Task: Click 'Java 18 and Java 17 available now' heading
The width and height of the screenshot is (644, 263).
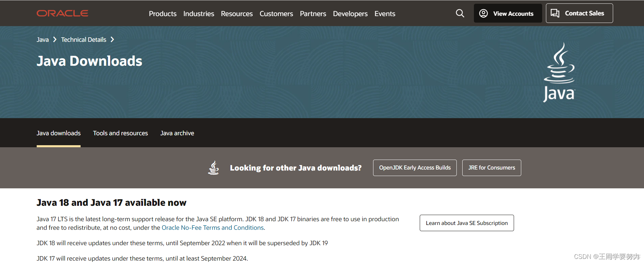Action: [x=111, y=203]
